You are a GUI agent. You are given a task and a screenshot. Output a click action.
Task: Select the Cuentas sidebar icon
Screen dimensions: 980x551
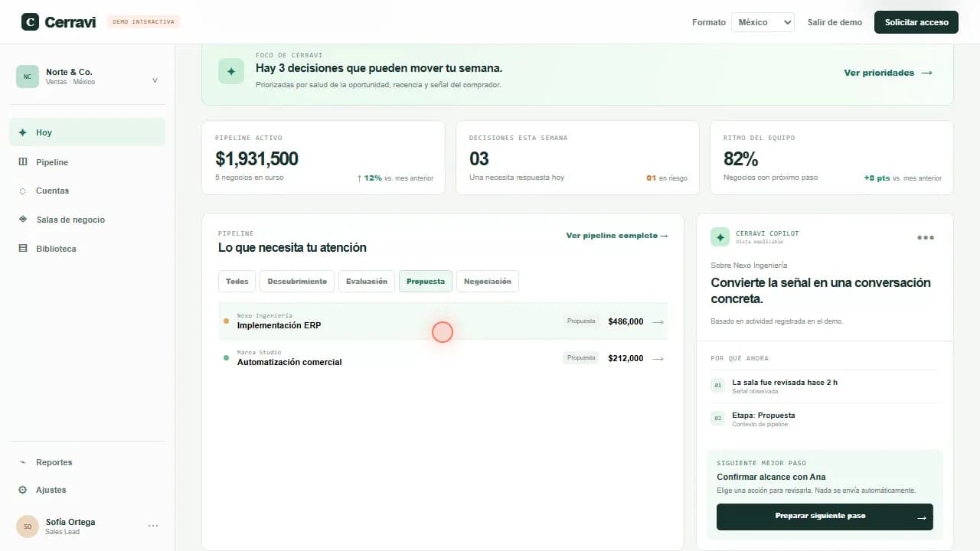pos(23,191)
